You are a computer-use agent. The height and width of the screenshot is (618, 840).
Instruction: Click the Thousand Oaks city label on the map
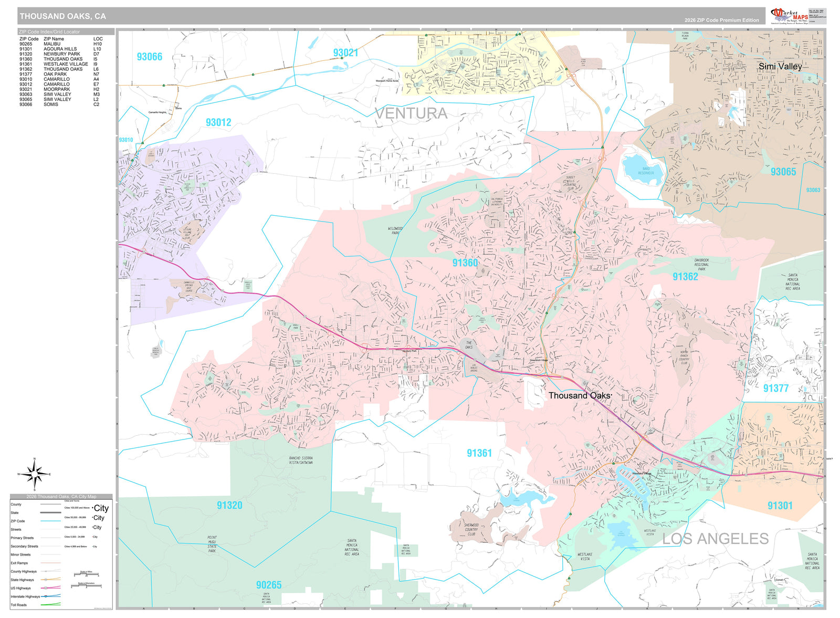click(x=580, y=395)
